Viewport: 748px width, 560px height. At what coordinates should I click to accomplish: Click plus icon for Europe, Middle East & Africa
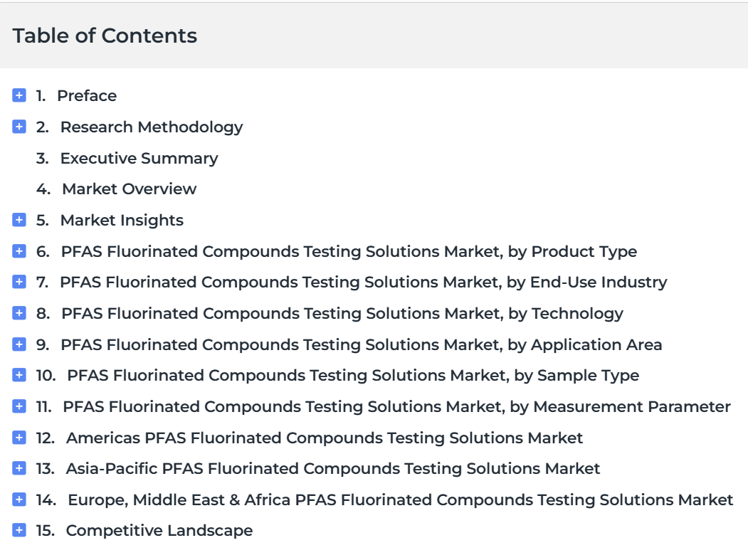click(19, 500)
